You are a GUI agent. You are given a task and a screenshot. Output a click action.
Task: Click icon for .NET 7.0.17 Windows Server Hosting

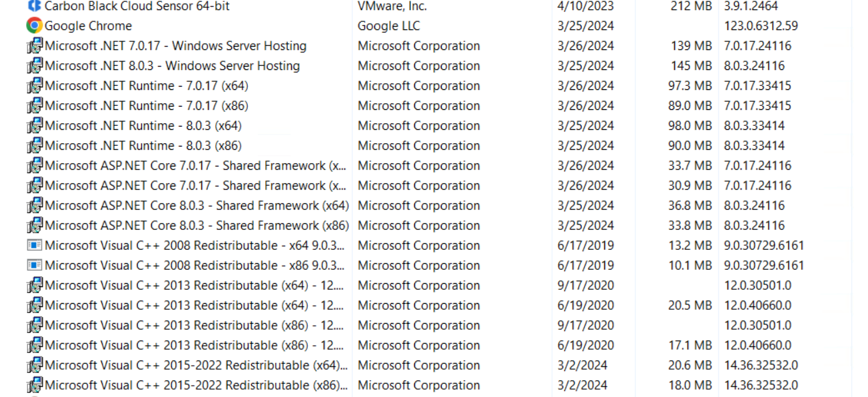coord(34,46)
